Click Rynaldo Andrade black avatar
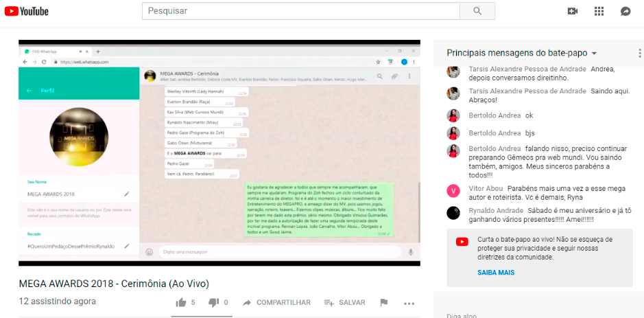 click(x=453, y=213)
